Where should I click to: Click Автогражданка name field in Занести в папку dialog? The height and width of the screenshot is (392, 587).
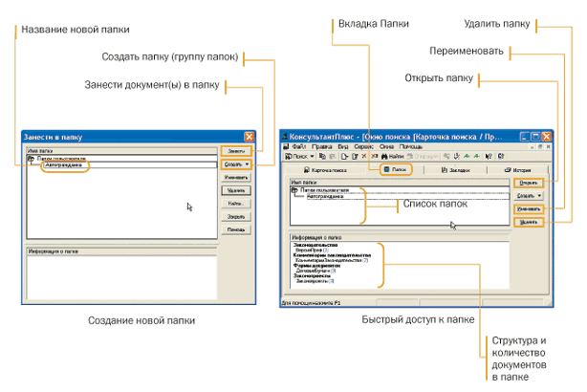(x=129, y=165)
